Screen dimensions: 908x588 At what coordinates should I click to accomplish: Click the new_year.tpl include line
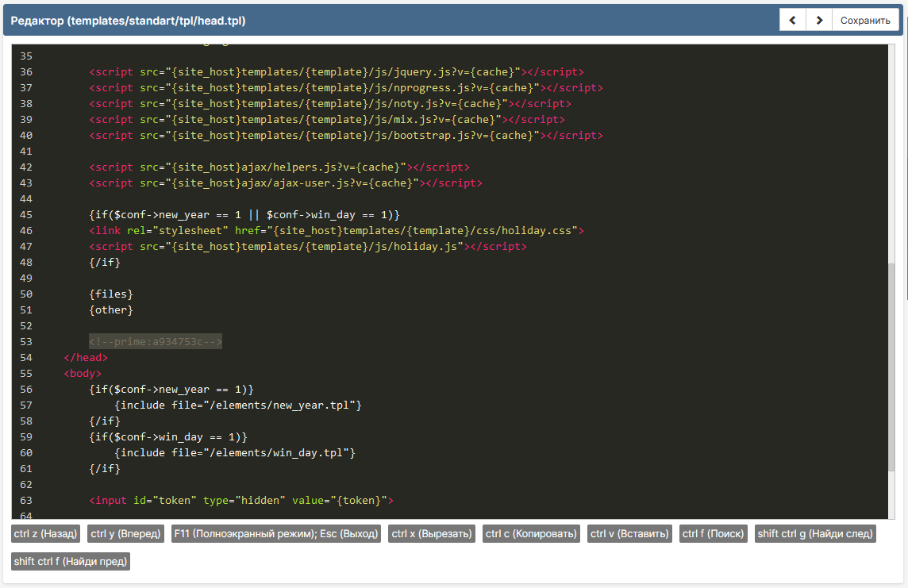pyautogui.click(x=238, y=405)
